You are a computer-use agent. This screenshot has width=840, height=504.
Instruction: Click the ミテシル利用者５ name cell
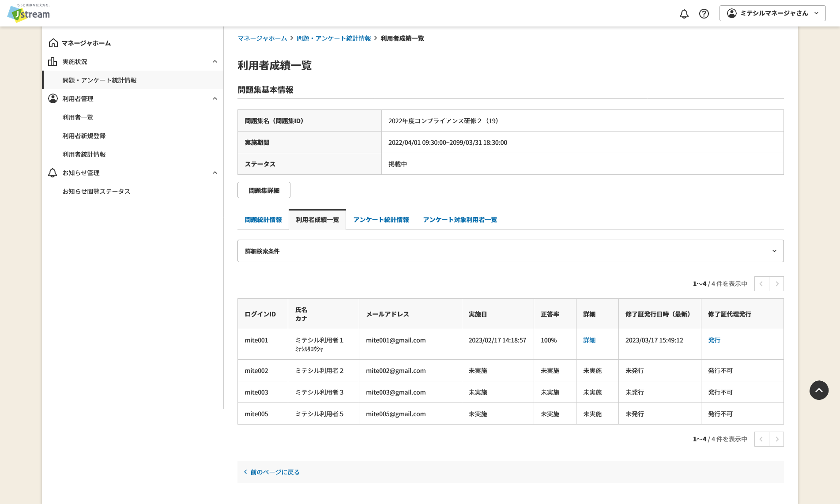[324, 414]
